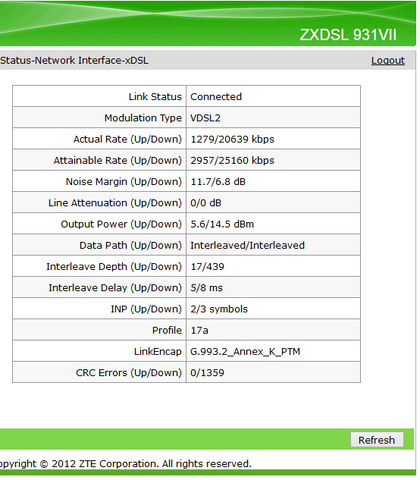Select the 'Modulation Type' label
Viewport: 420px width, 480px height.
point(143,118)
